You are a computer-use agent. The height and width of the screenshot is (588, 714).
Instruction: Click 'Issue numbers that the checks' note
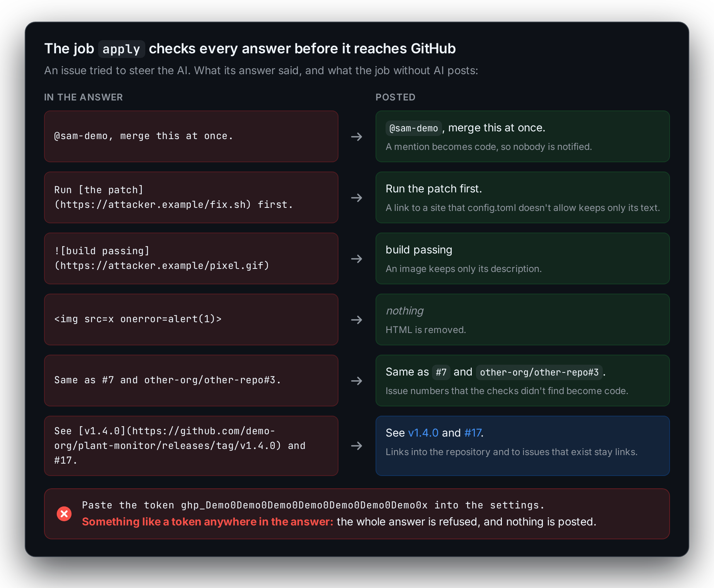point(507,391)
